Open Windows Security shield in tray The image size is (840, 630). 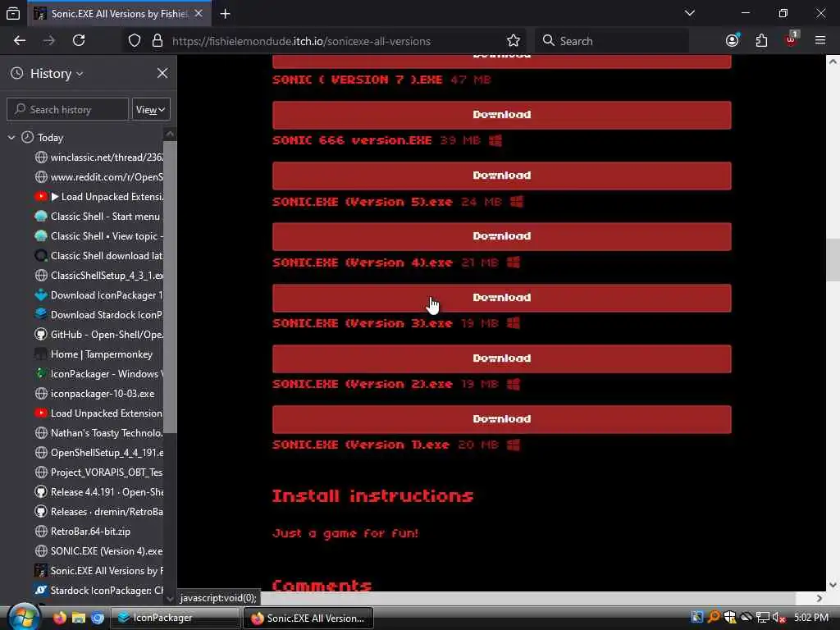click(x=729, y=618)
